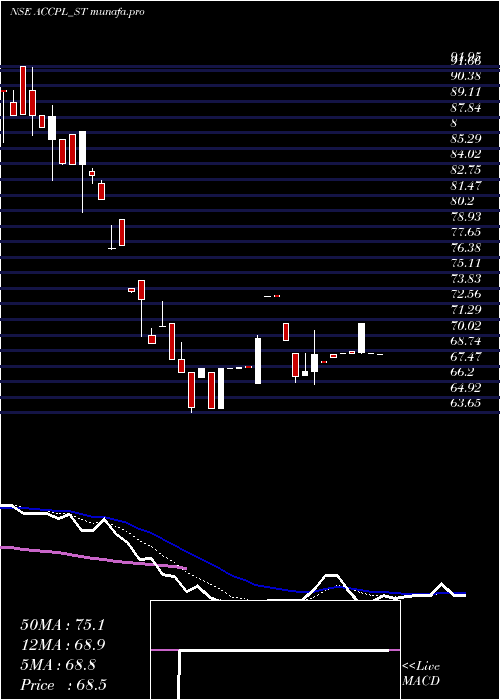Click the 90.38 price axis label
500x700 pixels.
point(466,76)
